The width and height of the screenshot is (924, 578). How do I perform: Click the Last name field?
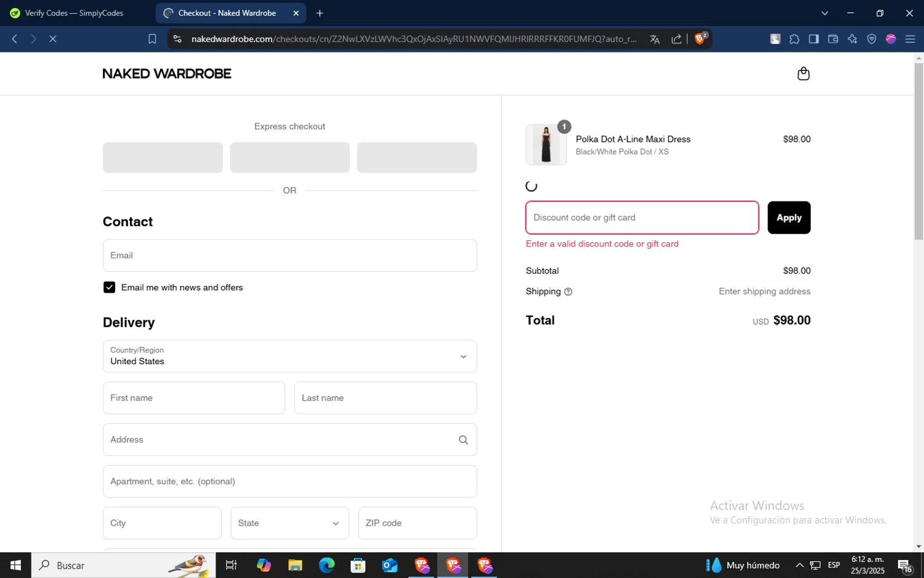386,398
